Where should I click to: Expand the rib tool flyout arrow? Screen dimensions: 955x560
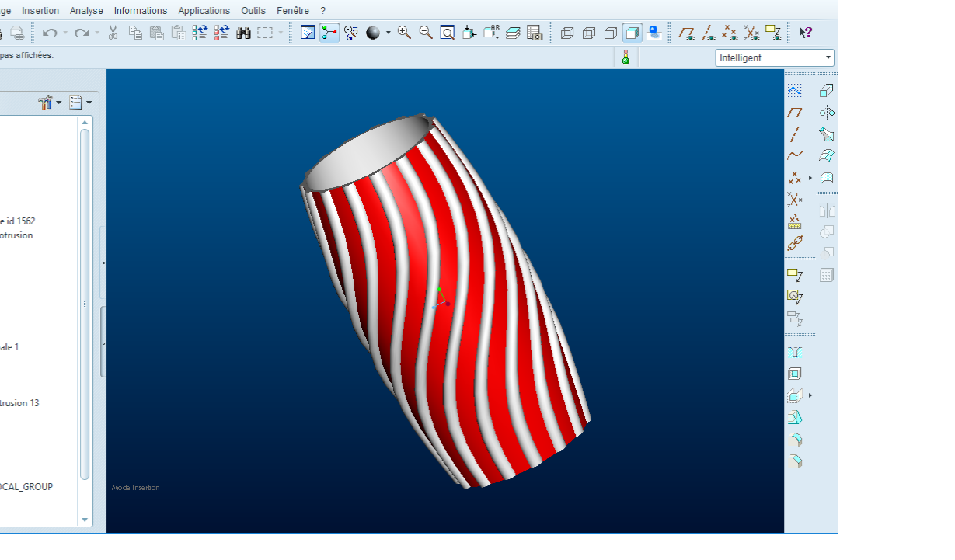point(810,395)
